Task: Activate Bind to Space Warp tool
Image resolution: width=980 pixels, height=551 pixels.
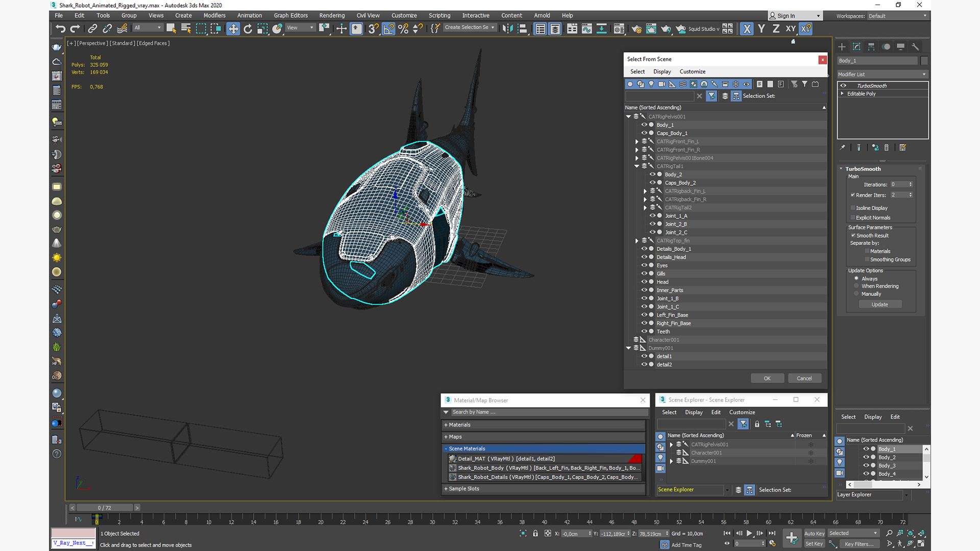Action: point(122,29)
